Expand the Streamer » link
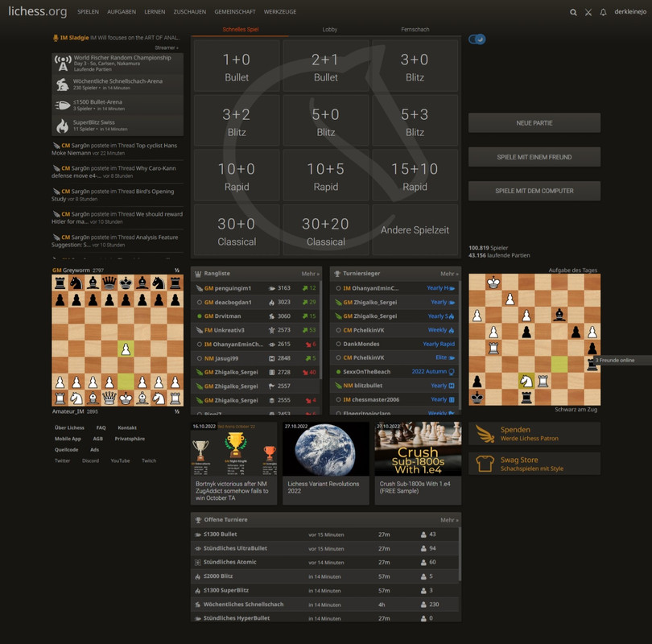This screenshot has height=644, width=652. pos(167,47)
